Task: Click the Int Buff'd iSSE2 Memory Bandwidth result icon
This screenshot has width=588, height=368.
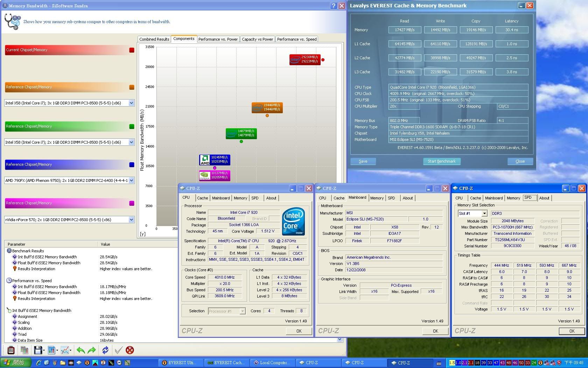Action: (15, 257)
